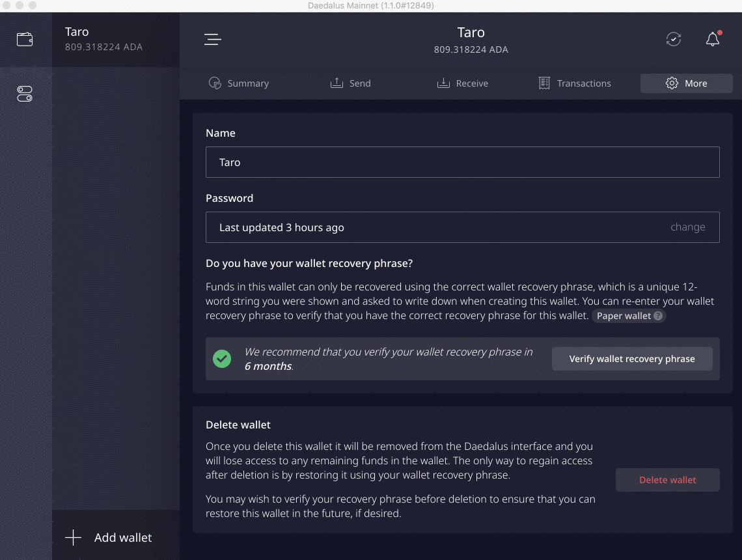
Task: Switch to the Summary tab
Action: (239, 83)
